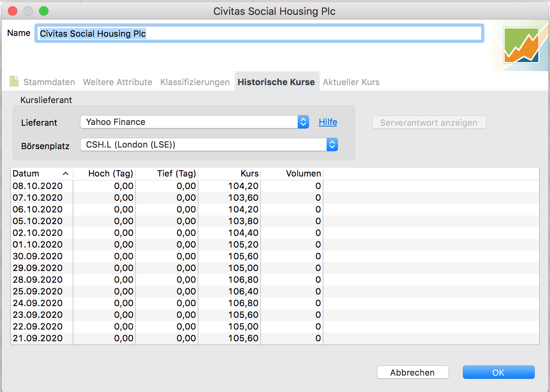Image resolution: width=550 pixels, height=392 pixels.
Task: Click the Tief value in the 21.09.2020 row
Action: point(186,338)
